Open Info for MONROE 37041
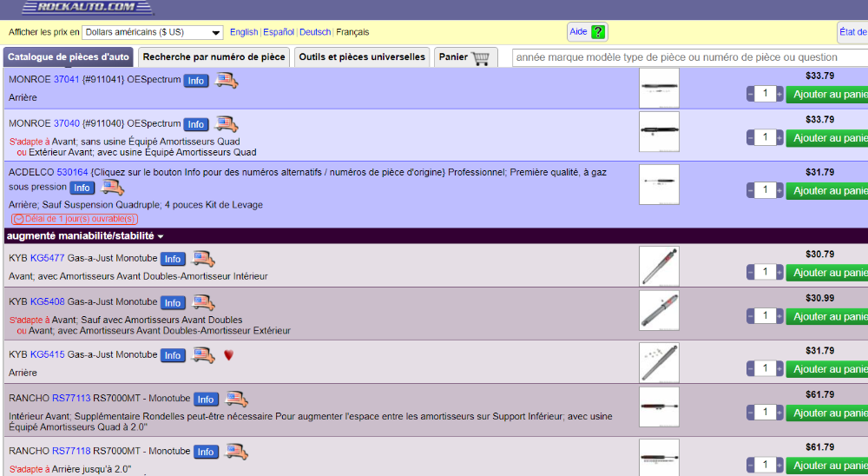 tap(196, 81)
